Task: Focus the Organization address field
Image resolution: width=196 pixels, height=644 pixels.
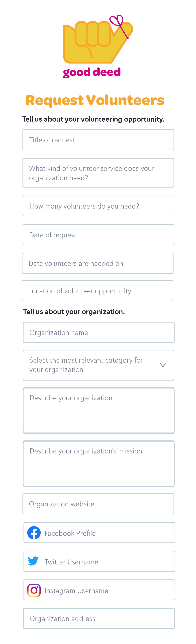Action: pyautogui.click(x=99, y=618)
